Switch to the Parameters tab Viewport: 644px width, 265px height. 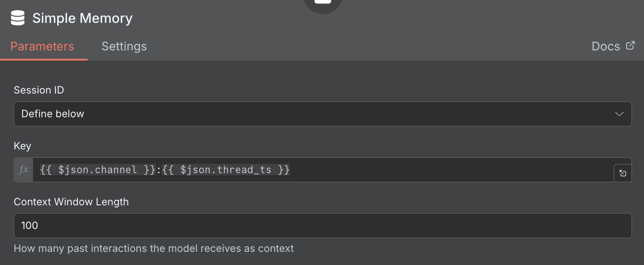tap(42, 46)
